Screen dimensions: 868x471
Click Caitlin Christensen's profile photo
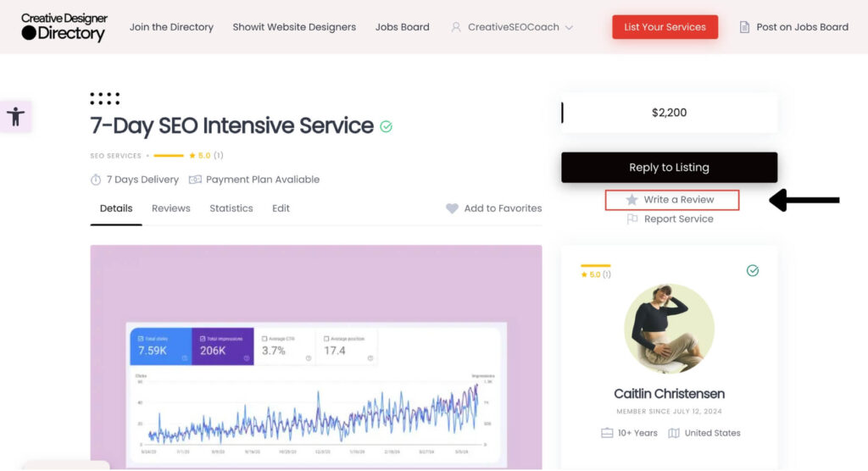669,329
